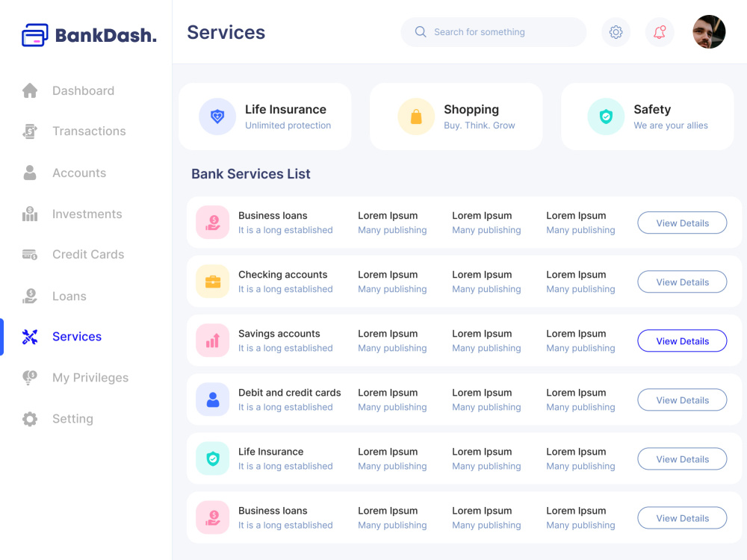View Details for last Business loans row
747x560 pixels.
tap(682, 518)
